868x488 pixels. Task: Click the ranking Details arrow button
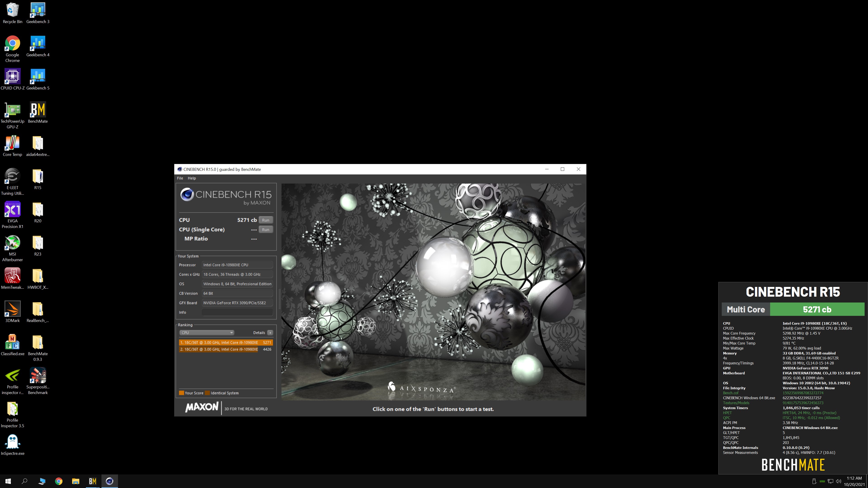[270, 333]
